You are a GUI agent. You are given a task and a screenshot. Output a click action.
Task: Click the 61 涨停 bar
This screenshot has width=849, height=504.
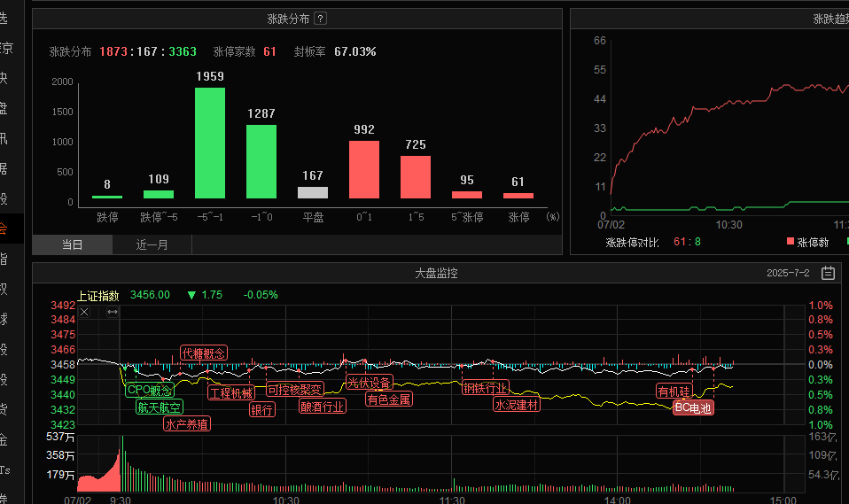point(518,196)
